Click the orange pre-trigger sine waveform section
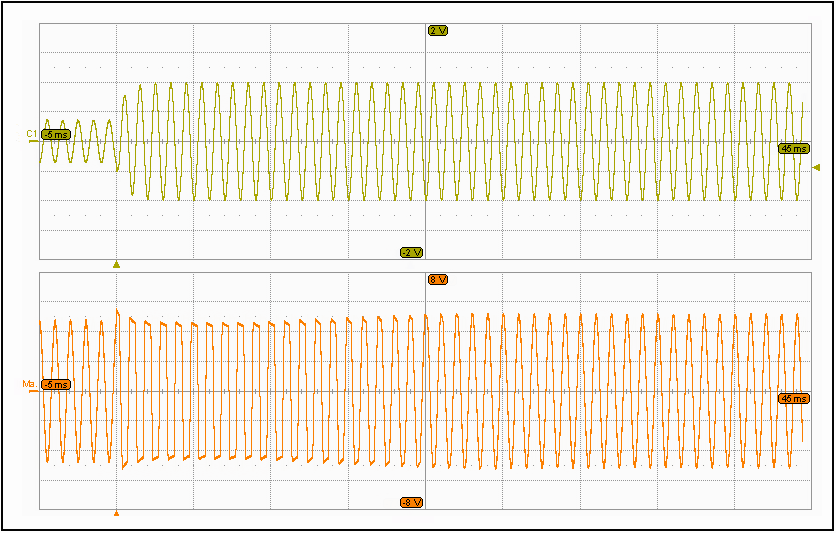 (72, 390)
